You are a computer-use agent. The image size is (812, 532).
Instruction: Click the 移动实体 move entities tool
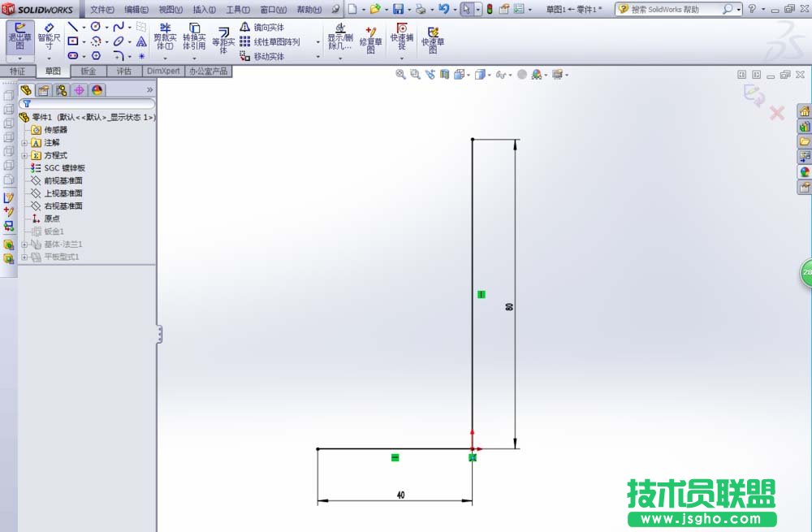262,56
